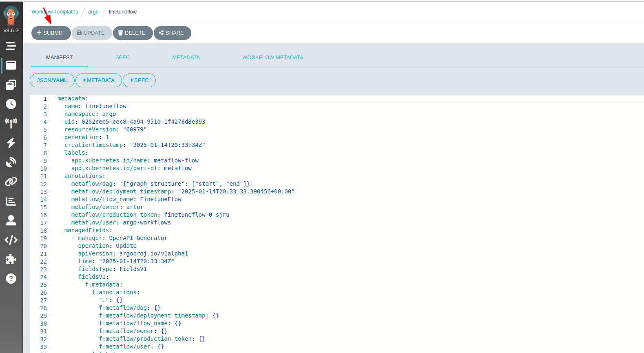Click the metaflow/flow_name: FinetuneFlow line
This screenshot has width=644, height=353.
126,199
